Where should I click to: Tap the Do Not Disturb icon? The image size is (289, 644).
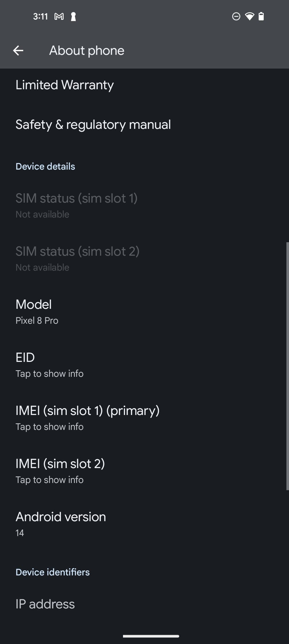236,16
